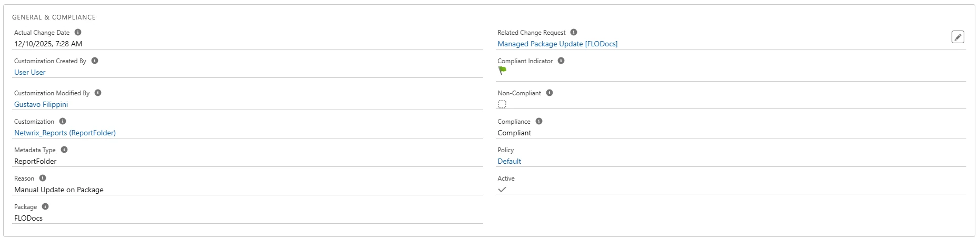Open the User User profile link
Screen dimensions: 980x238
30,72
